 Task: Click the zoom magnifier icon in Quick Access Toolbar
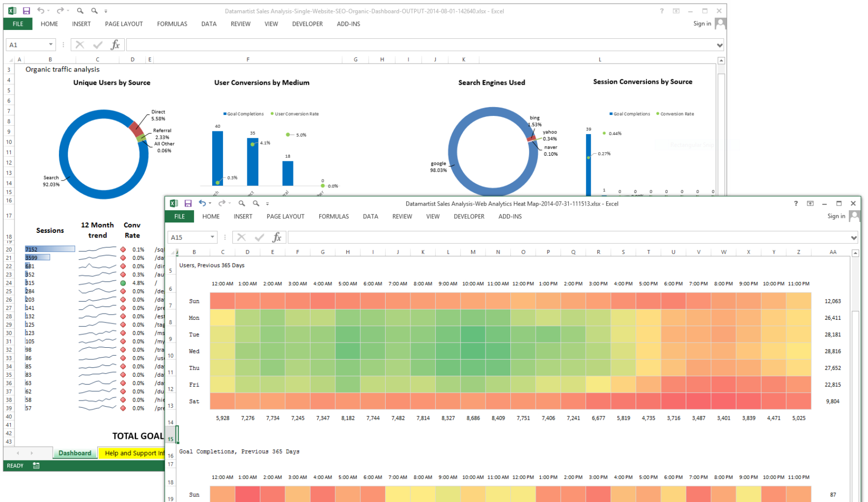[x=242, y=203]
